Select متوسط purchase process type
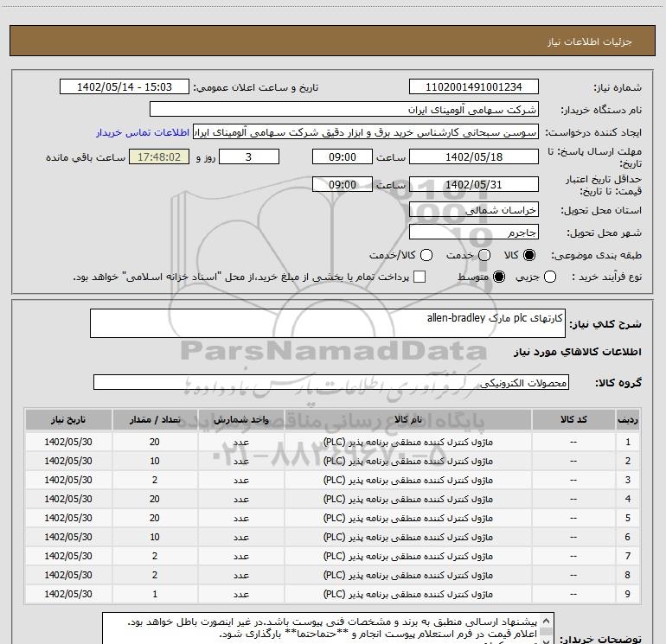Image resolution: width=666 pixels, height=644 pixels. click(x=498, y=277)
